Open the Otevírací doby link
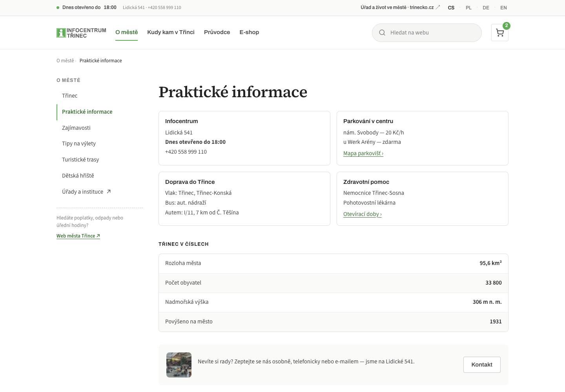Viewport: 565px width, 392px height. 363,214
